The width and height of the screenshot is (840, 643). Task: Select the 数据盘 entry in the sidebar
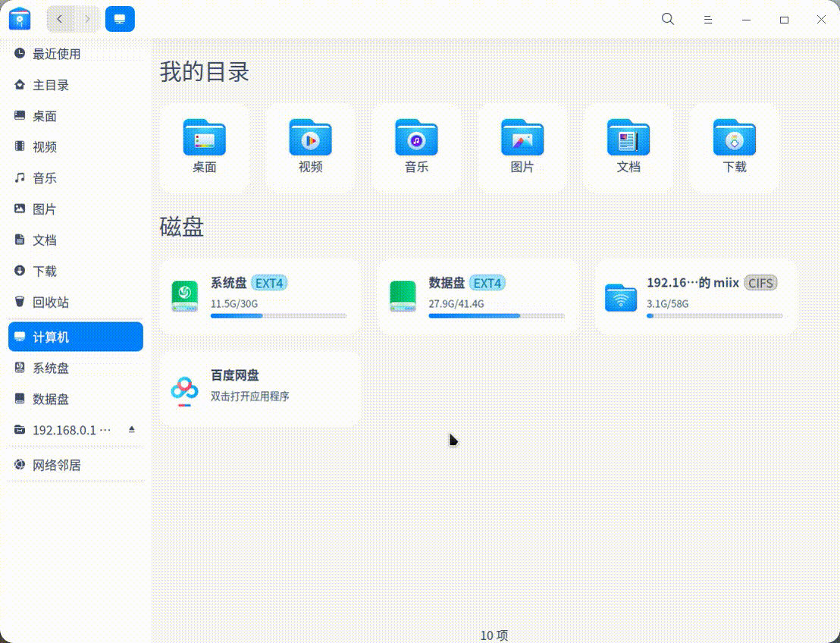pos(51,399)
